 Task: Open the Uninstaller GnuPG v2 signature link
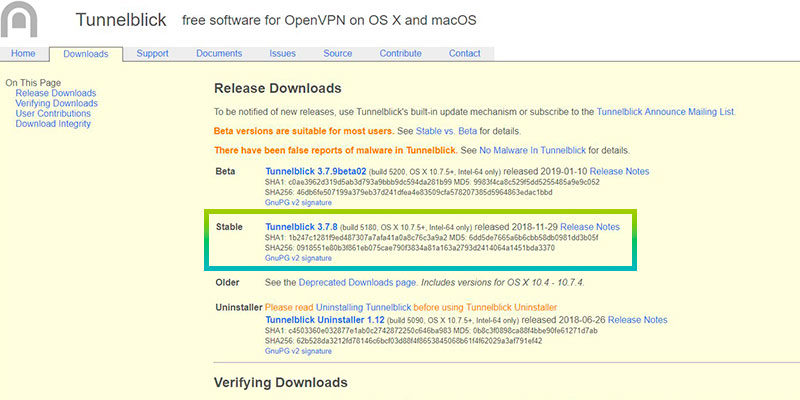tap(298, 351)
